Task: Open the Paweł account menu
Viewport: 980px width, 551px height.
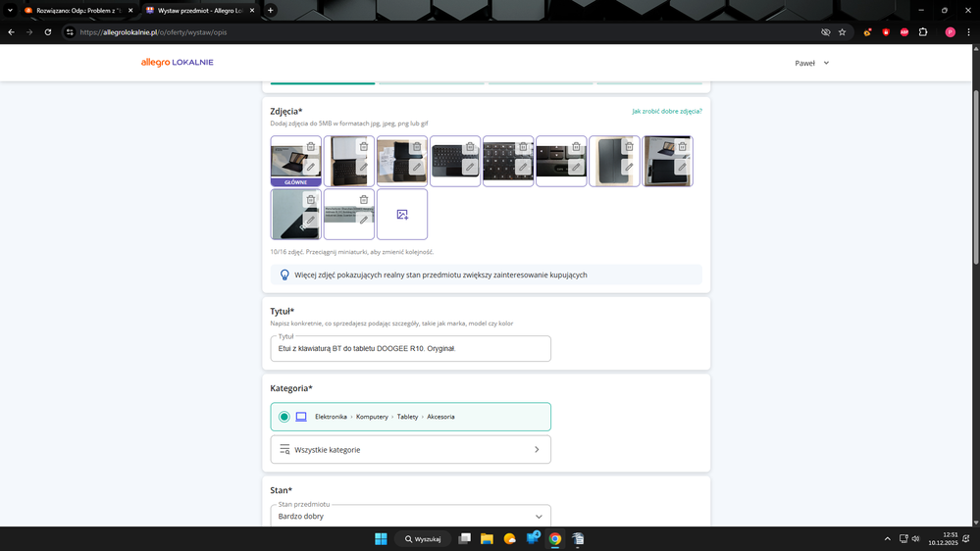Action: point(811,63)
